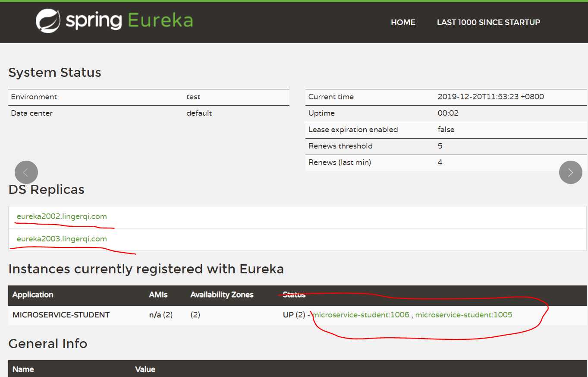Select data center value default
Image resolution: width=588 pixels, height=377 pixels.
[199, 113]
